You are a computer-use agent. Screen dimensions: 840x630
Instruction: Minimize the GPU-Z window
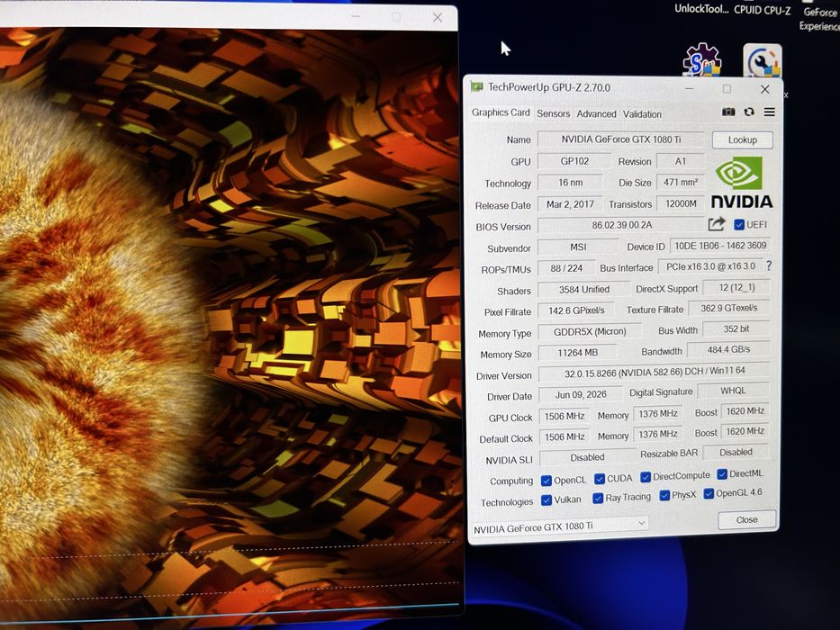click(689, 89)
